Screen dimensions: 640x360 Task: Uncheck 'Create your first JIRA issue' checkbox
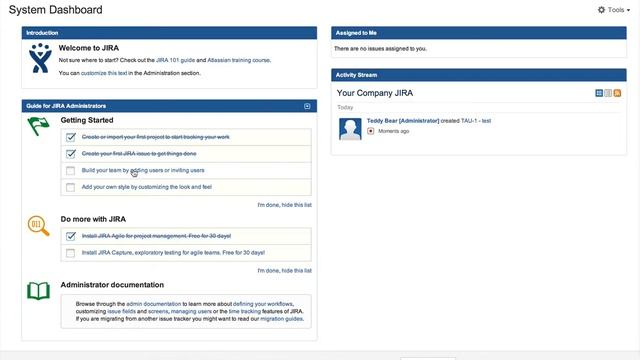point(71,154)
